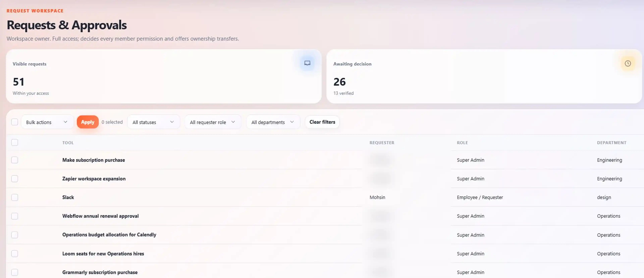The image size is (644, 278).
Task: Click the orange Apply button
Action: coord(88,122)
